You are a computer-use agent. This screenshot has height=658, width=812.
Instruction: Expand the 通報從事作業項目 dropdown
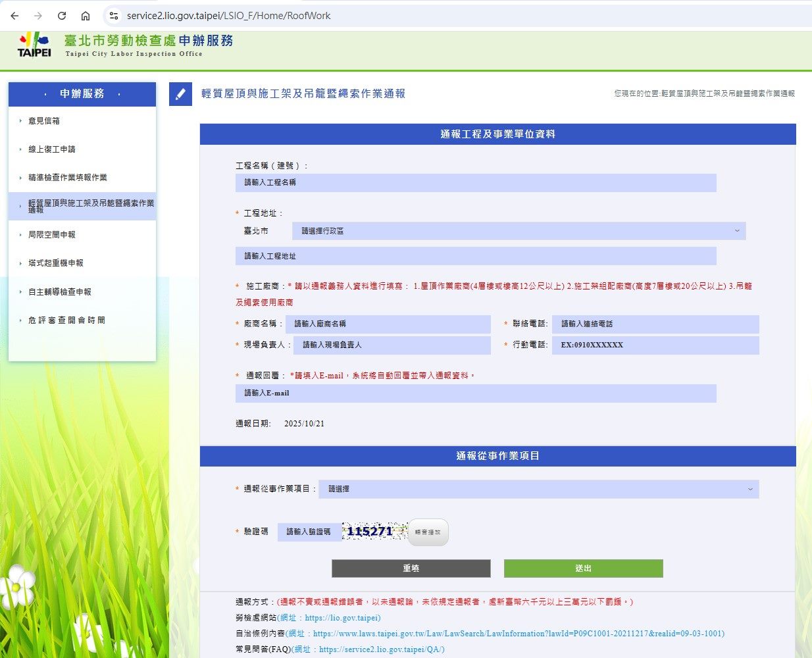(538, 489)
